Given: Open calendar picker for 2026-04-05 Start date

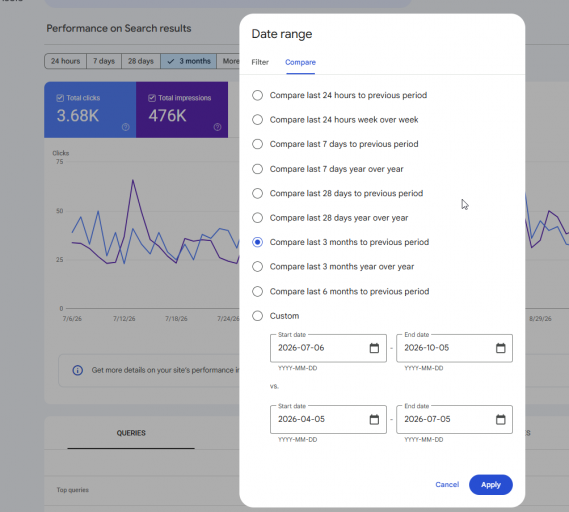Looking at the screenshot, I should tap(374, 419).
